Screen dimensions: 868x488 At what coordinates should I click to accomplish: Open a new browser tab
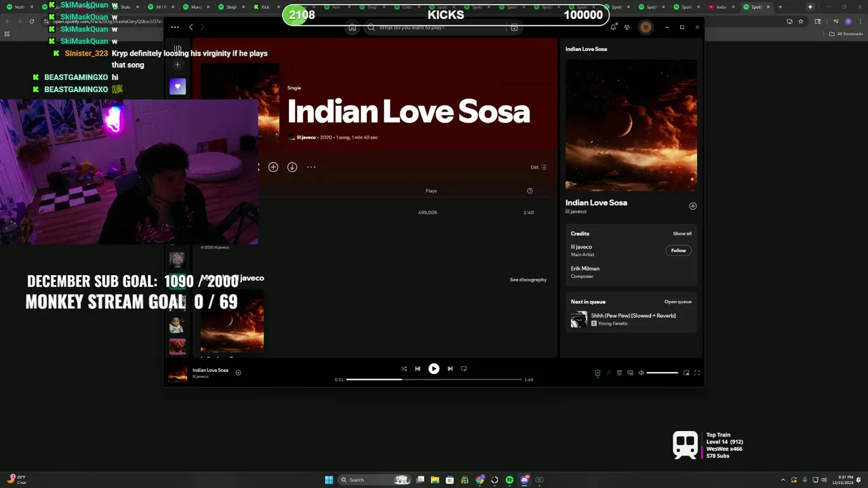pos(780,7)
